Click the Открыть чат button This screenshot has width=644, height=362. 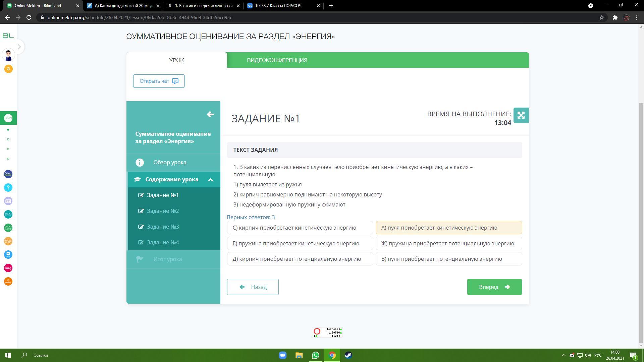click(x=159, y=81)
